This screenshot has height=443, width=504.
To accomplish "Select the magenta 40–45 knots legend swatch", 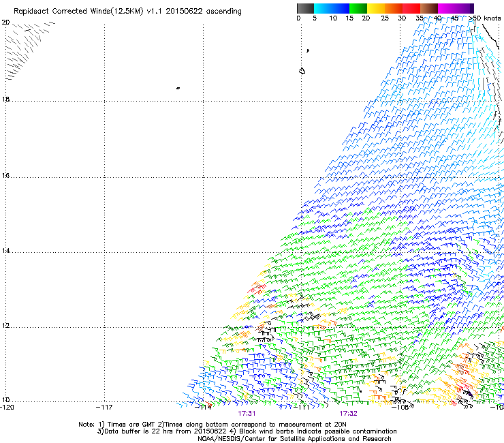I will pos(447,8).
